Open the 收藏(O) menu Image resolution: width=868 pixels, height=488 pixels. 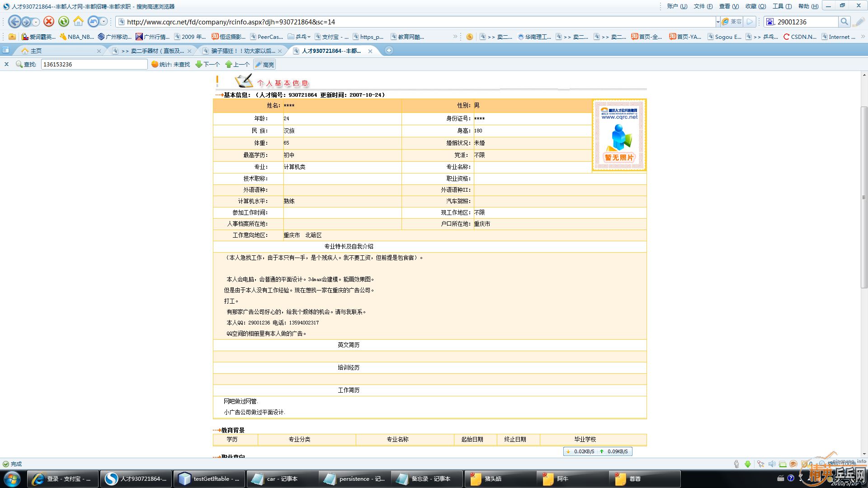[x=755, y=6]
